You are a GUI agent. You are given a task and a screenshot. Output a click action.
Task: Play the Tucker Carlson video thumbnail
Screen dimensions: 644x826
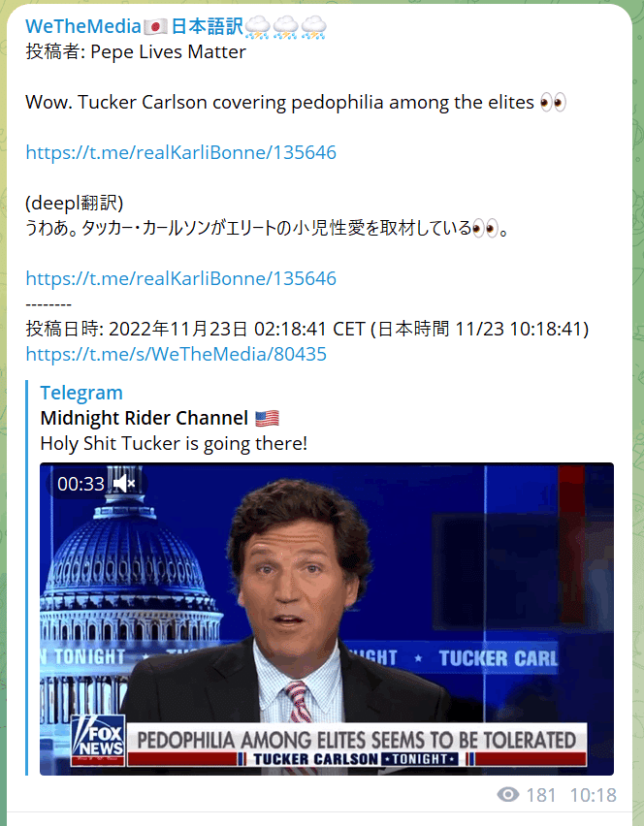327,619
